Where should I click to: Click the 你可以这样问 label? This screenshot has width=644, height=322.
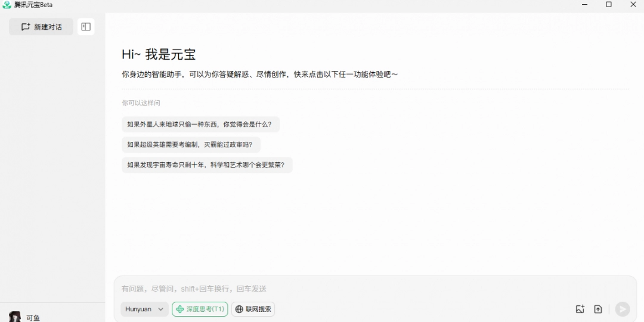click(141, 103)
